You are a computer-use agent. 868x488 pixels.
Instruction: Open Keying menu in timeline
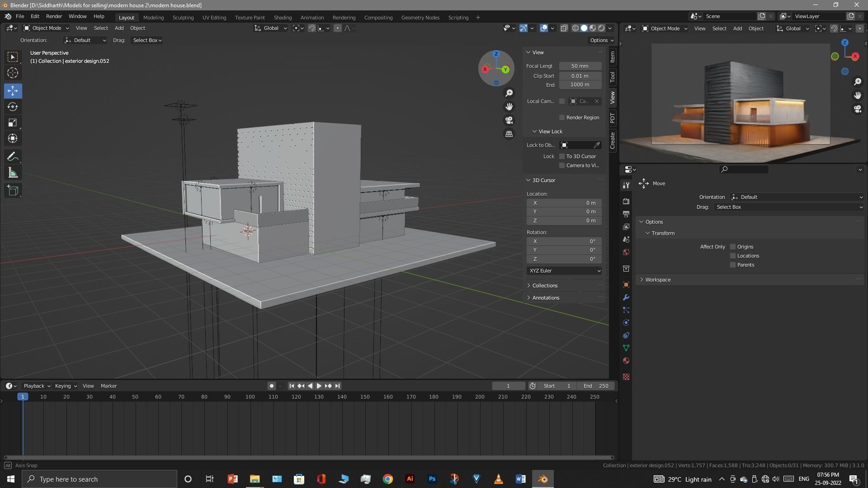pos(66,386)
